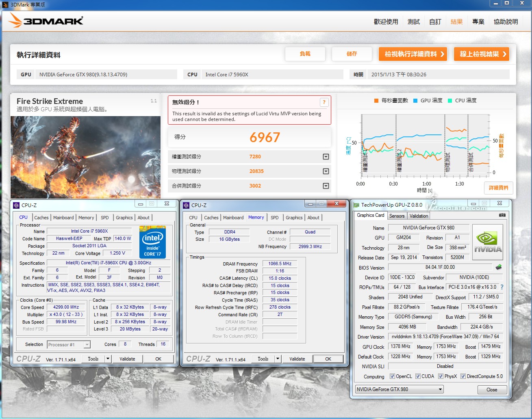Switch to Mainboard tab in the CPU-Z CPU window
The image size is (532, 419).
click(63, 218)
